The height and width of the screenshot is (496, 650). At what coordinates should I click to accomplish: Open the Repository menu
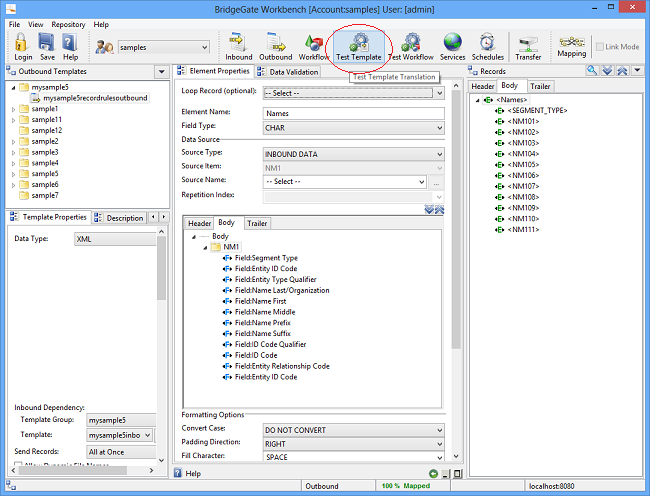click(x=68, y=24)
